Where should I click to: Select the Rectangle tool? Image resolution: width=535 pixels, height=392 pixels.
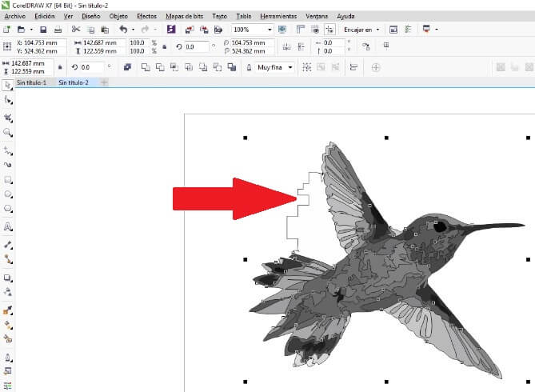pyautogui.click(x=8, y=180)
